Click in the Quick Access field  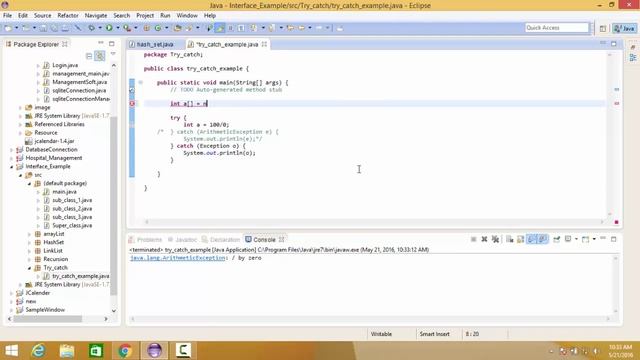click(557, 28)
